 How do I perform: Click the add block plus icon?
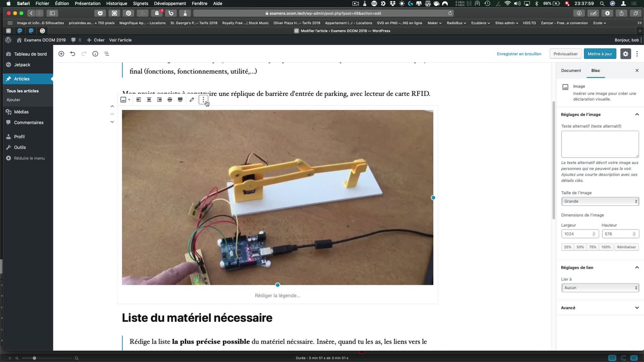point(61,54)
